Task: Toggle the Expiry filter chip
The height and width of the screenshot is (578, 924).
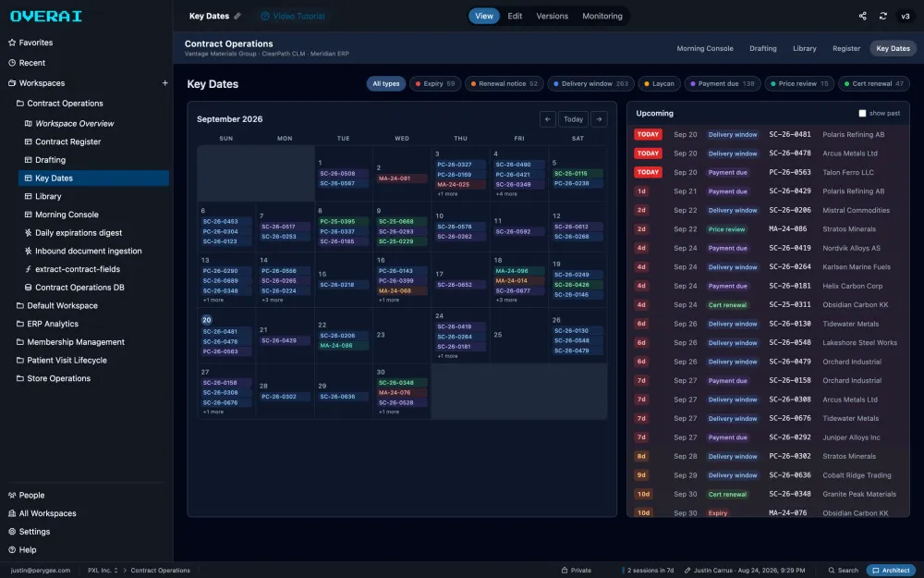Action: [435, 84]
